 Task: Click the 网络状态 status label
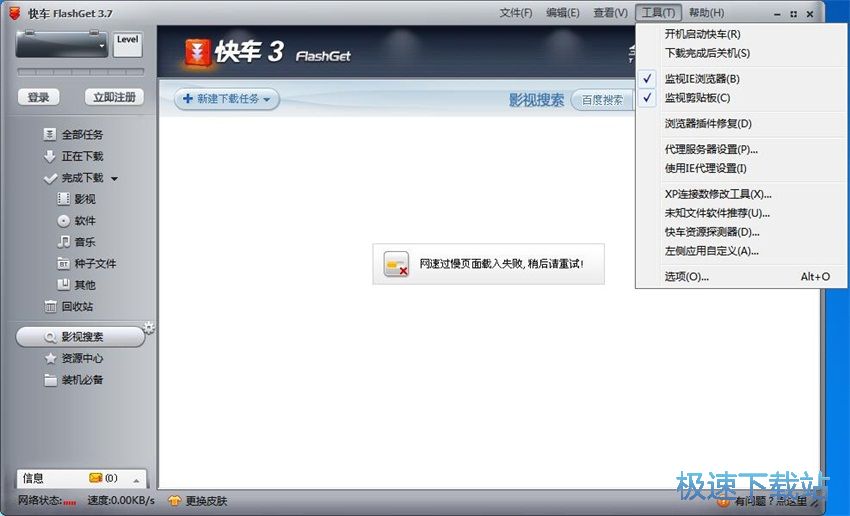tap(39, 500)
